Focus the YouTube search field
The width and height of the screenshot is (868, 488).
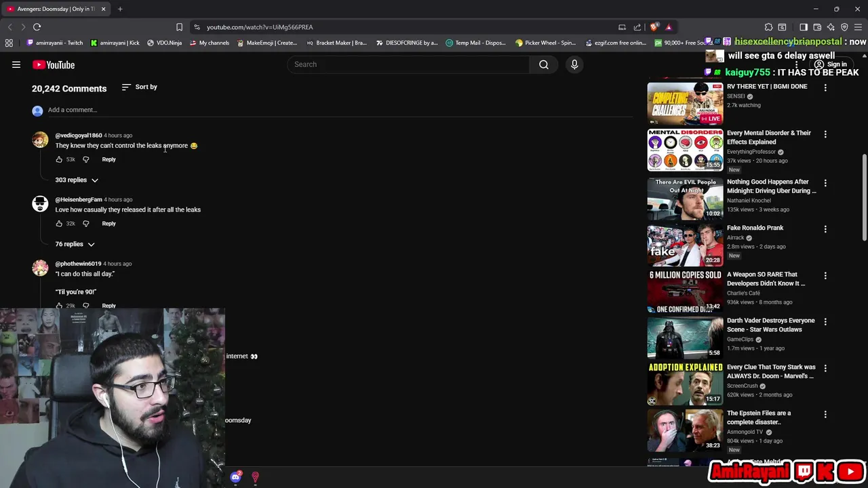(408, 64)
